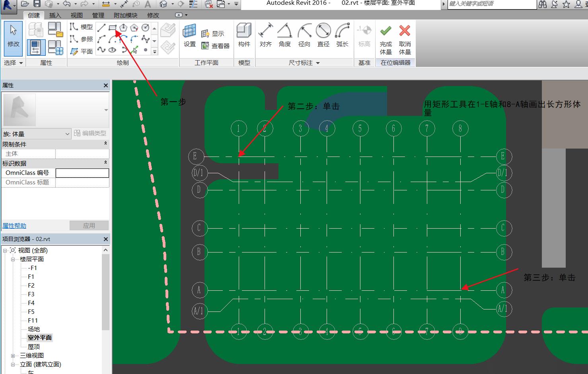The height and width of the screenshot is (374, 588).
Task: Click the Save icon in quick access toolbar
Action: (37, 4)
